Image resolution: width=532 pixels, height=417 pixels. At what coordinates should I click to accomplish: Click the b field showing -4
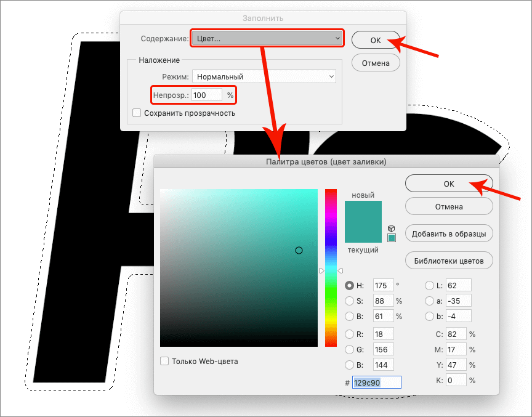pyautogui.click(x=458, y=316)
